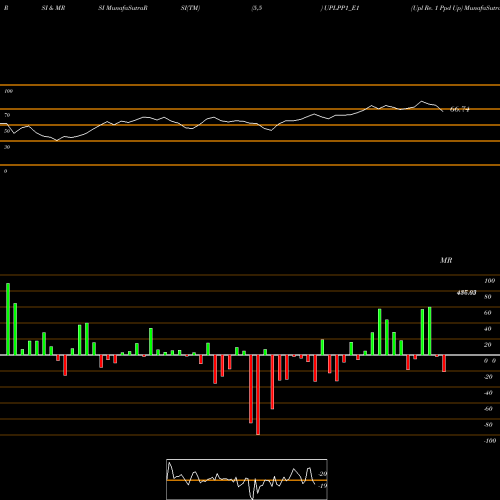Click the RSI axis label 70
Image resolution: width=500 pixels, height=500 pixels.
tap(7, 115)
